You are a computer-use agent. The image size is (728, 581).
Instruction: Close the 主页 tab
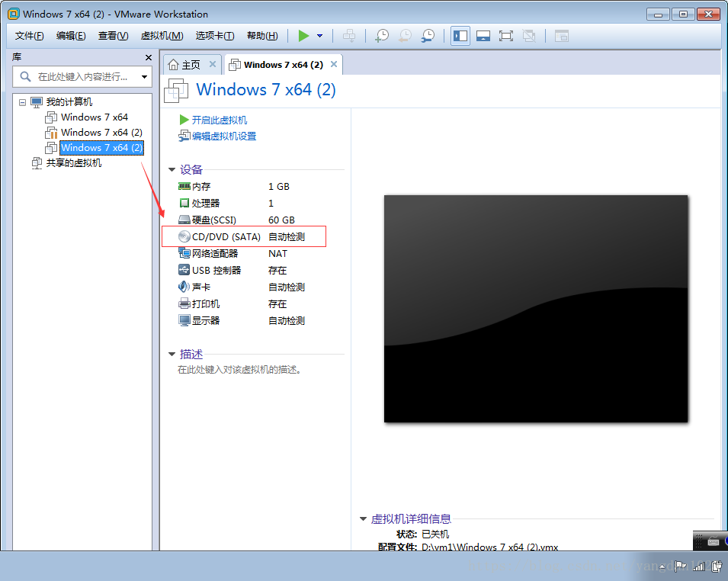pyautogui.click(x=213, y=64)
